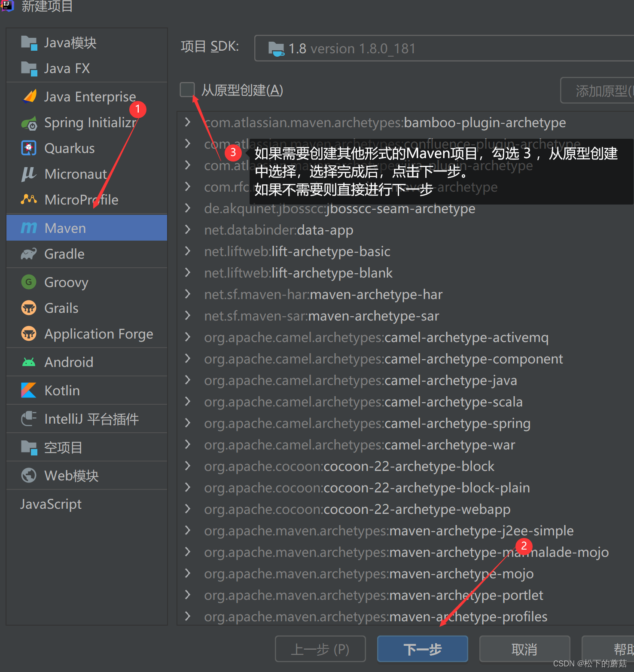Select cocoon-22-archetype-block row

tap(405, 466)
